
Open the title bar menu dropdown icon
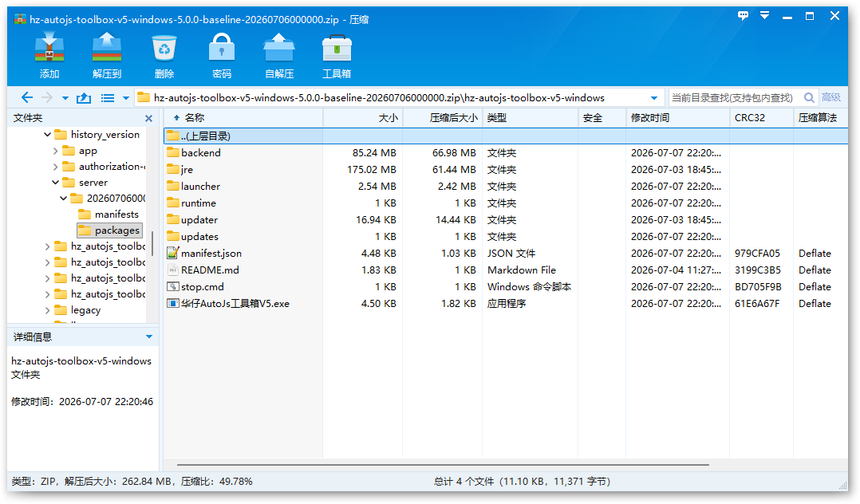click(x=764, y=16)
